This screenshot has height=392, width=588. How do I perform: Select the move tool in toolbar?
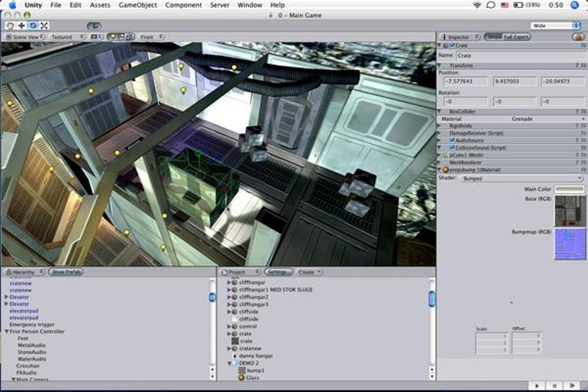(x=22, y=25)
